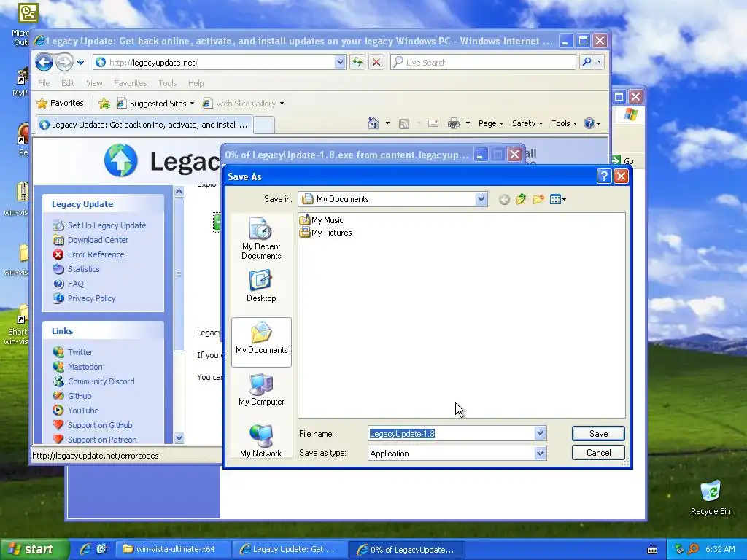747x560 pixels.
Task: Click sidebar scrollbar up arrow
Action: click(179, 192)
